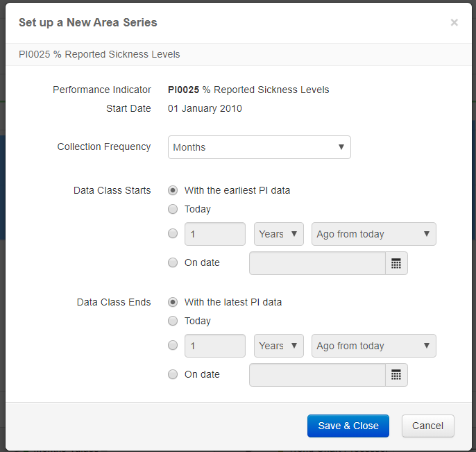Click the 'Data Class Starts' label

112,190
